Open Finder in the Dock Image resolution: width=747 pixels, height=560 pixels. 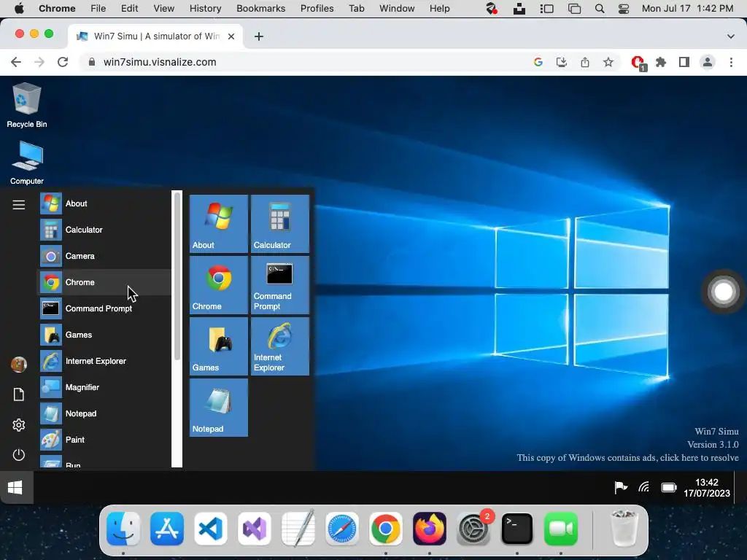pos(123,529)
